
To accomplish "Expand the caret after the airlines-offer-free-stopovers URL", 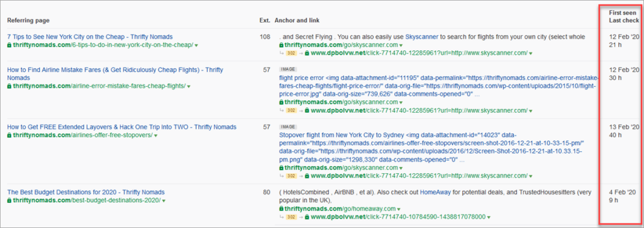I will point(156,135).
